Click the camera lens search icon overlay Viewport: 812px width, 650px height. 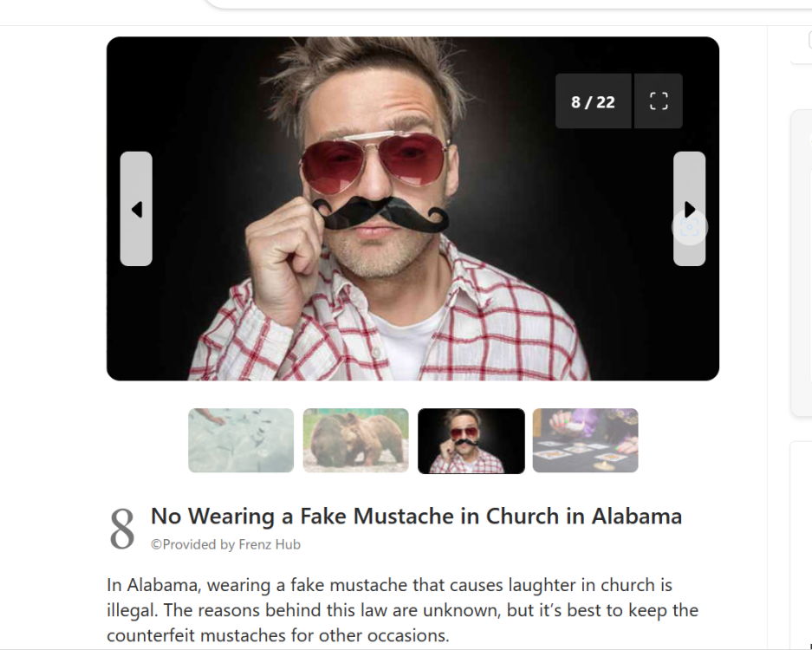coord(689,227)
